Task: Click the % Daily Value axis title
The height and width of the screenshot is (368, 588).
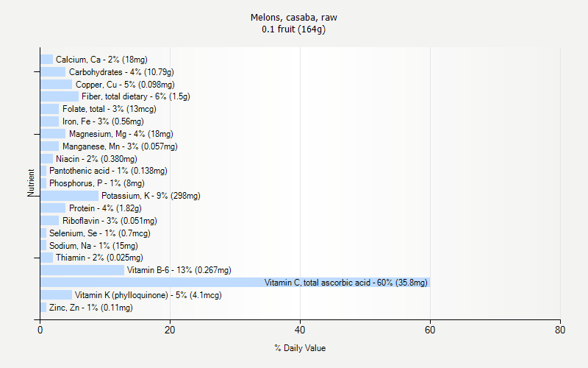Action: [x=300, y=348]
